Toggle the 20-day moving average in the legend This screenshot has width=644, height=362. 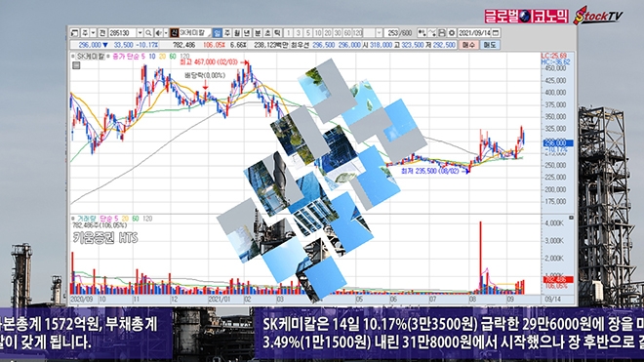[162, 57]
